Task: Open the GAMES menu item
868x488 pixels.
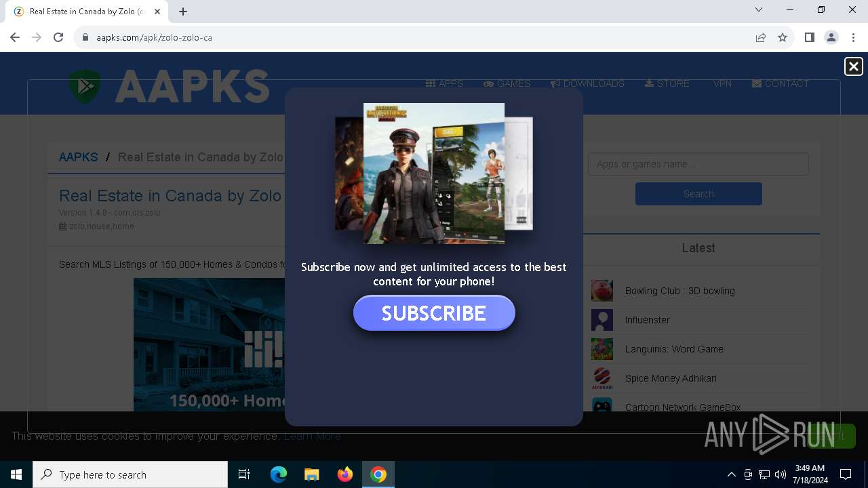Action: pyautogui.click(x=507, y=83)
